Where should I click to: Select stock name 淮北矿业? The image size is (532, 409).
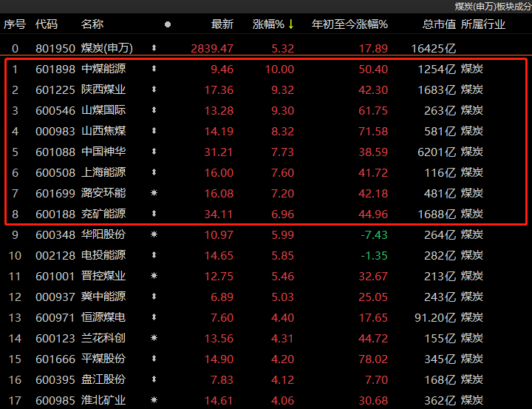[x=103, y=401]
